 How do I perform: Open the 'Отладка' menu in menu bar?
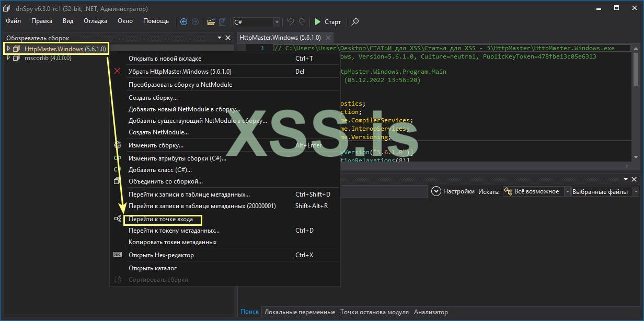95,21
